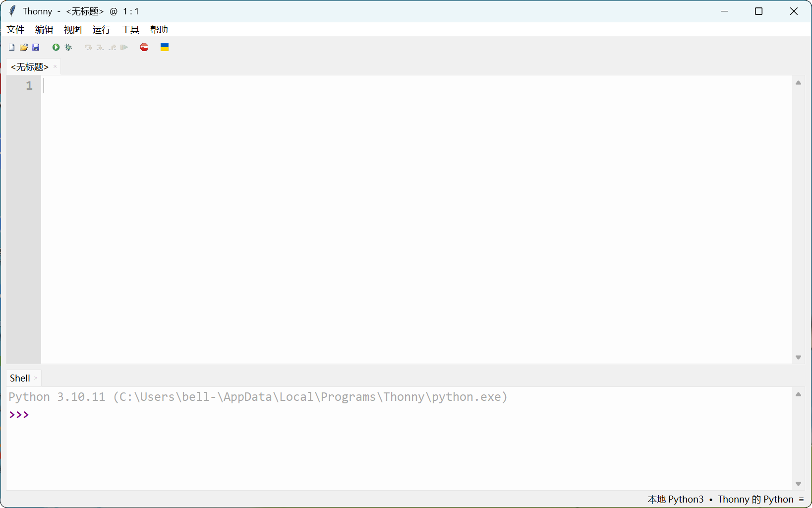Viewport: 812px width, 508px height.
Task: Resume program execution
Action: tap(123, 47)
